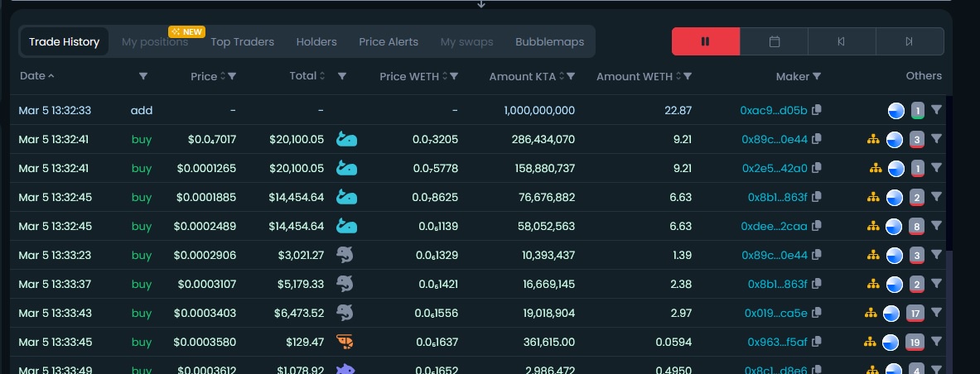The image size is (980, 374).
Task: Click fish icon on $1,078.92 row
Action: pyautogui.click(x=345, y=369)
